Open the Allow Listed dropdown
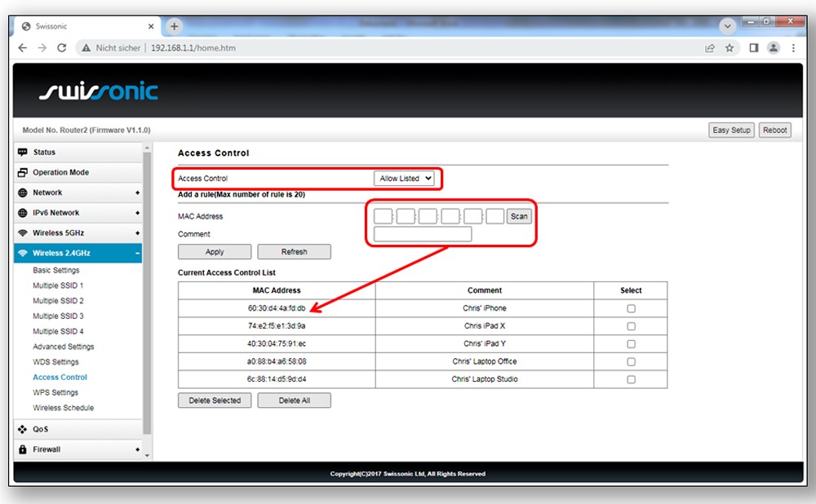The height and width of the screenshot is (504, 816). [x=405, y=179]
